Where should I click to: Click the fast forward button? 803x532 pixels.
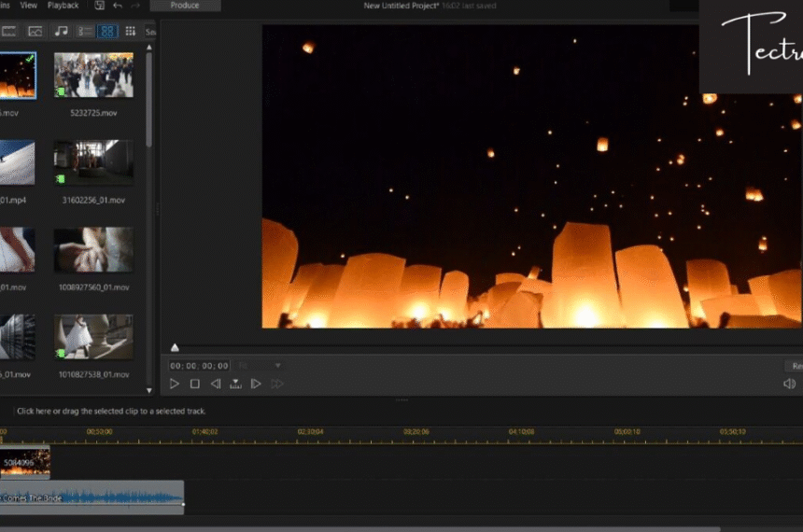(x=277, y=384)
